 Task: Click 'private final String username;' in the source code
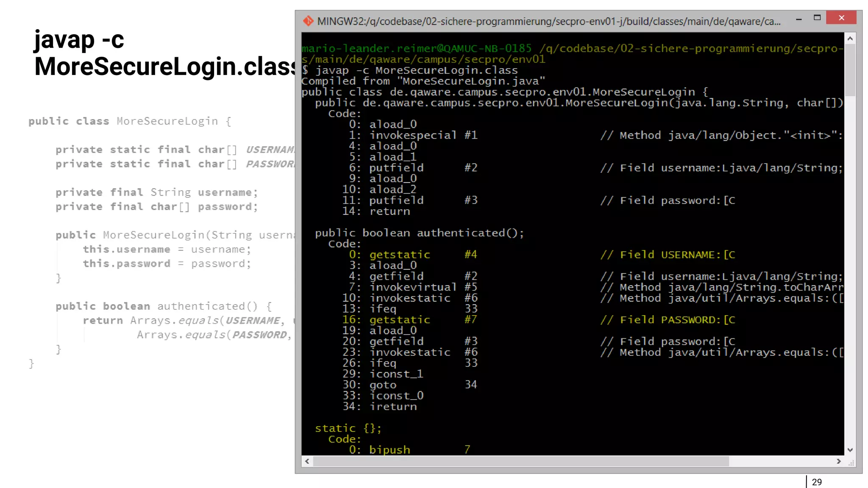tap(157, 192)
